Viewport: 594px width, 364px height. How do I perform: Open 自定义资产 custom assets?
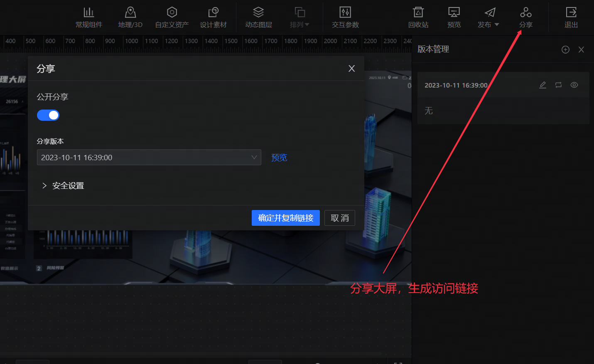pyautogui.click(x=172, y=17)
